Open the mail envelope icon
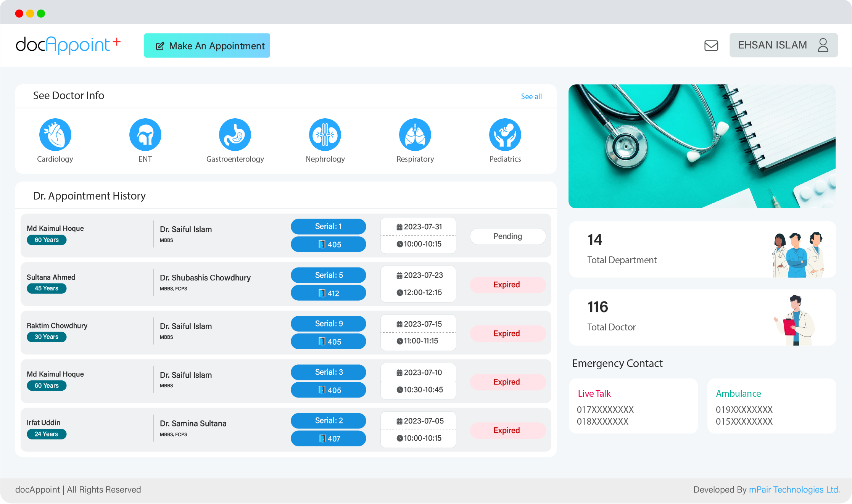This screenshot has width=852, height=504. pos(711,45)
